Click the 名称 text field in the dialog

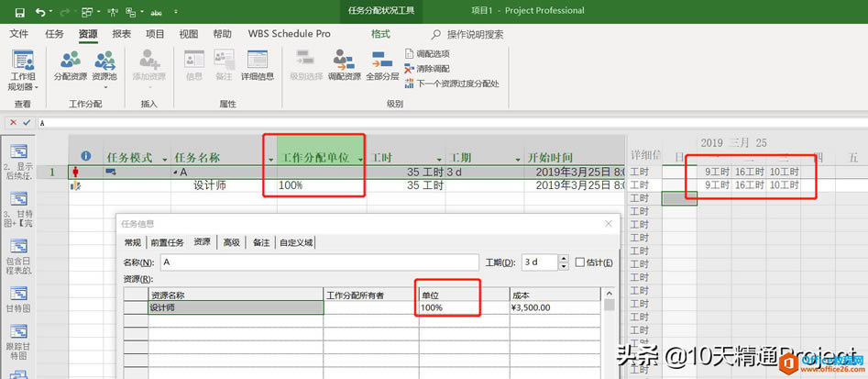pos(319,262)
